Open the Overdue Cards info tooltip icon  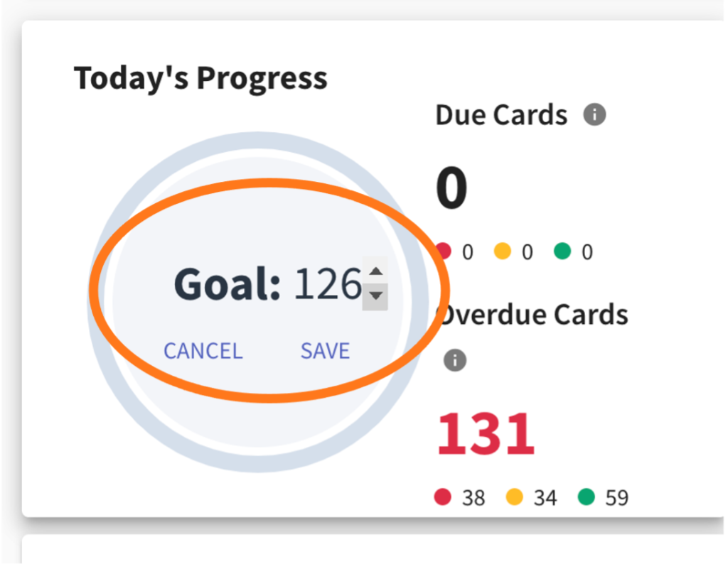pyautogui.click(x=455, y=360)
